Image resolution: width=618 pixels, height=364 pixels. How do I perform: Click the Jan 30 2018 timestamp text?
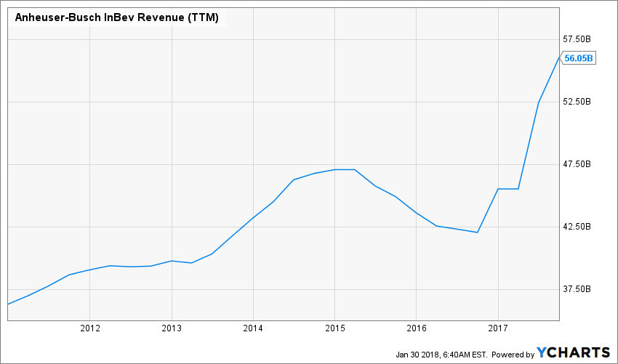click(x=442, y=354)
